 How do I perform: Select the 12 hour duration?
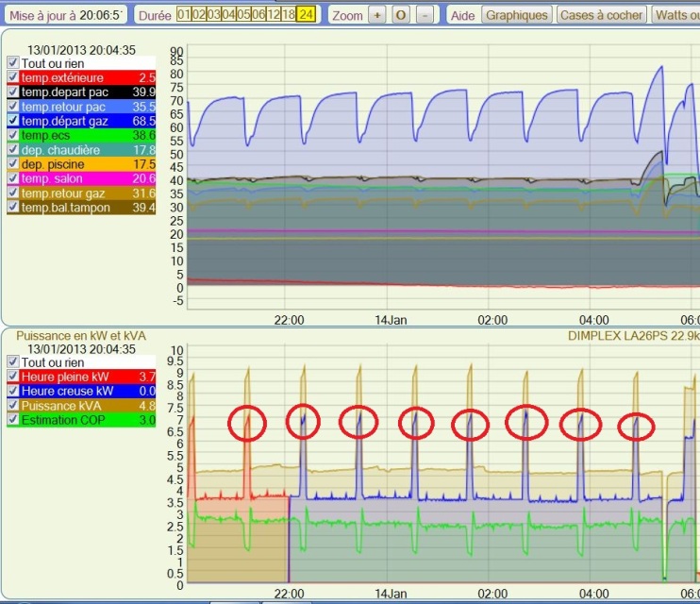coord(273,15)
